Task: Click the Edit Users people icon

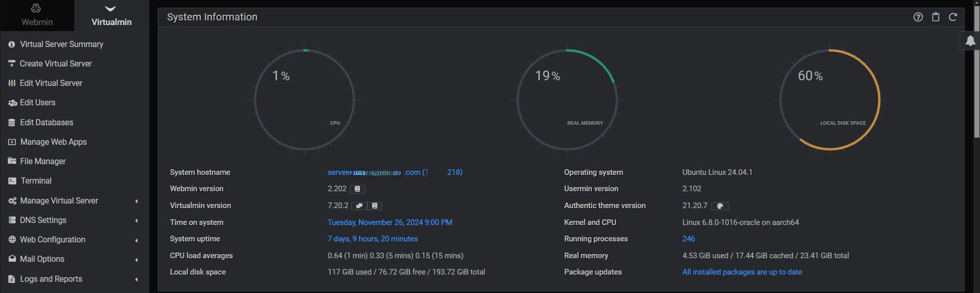Action: pos(12,103)
